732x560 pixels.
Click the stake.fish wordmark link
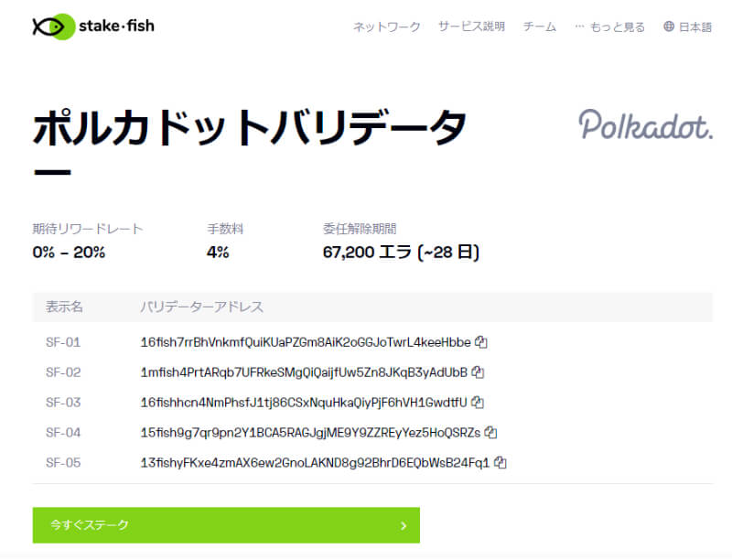(x=116, y=26)
